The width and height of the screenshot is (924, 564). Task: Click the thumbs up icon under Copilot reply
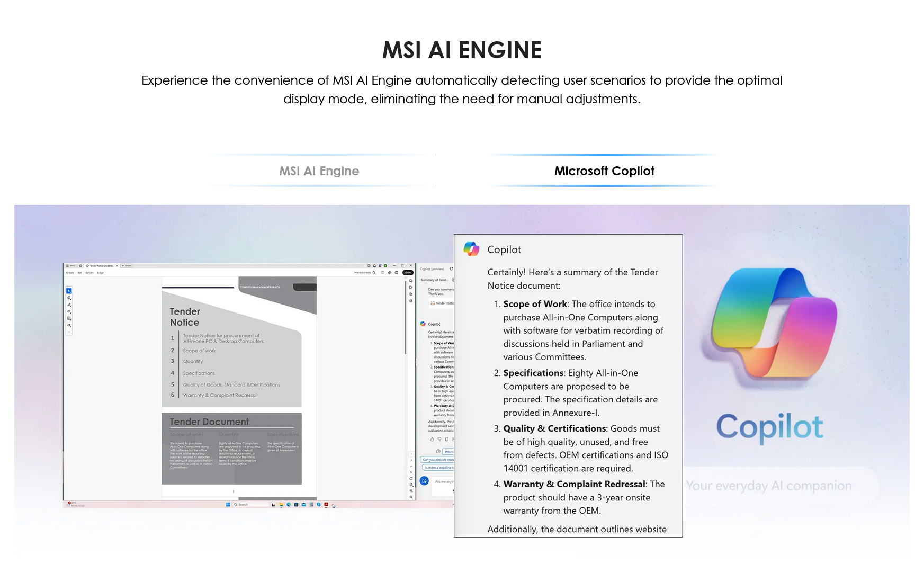tap(432, 439)
